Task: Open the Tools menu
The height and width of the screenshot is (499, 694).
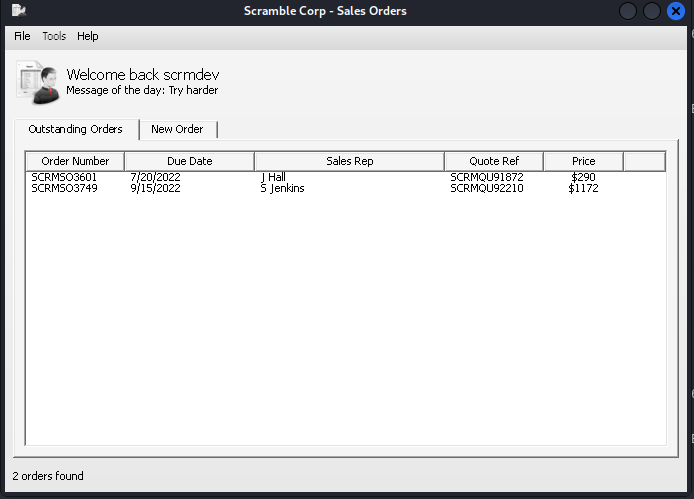Action: tap(54, 36)
